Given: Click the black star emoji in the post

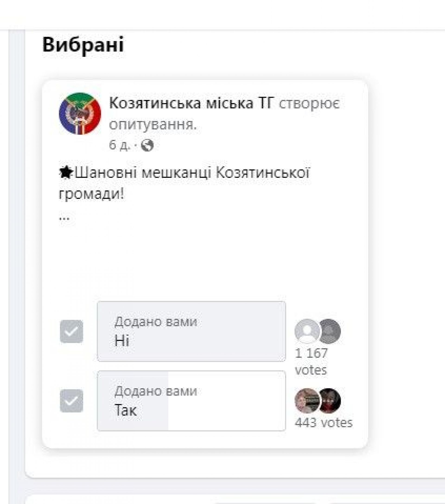Looking at the screenshot, I should pos(66,173).
